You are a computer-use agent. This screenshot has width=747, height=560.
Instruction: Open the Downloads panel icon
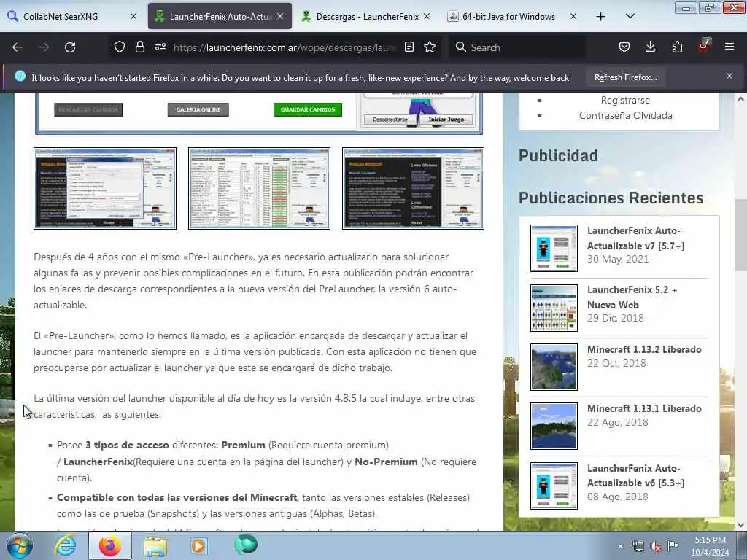[650, 47]
